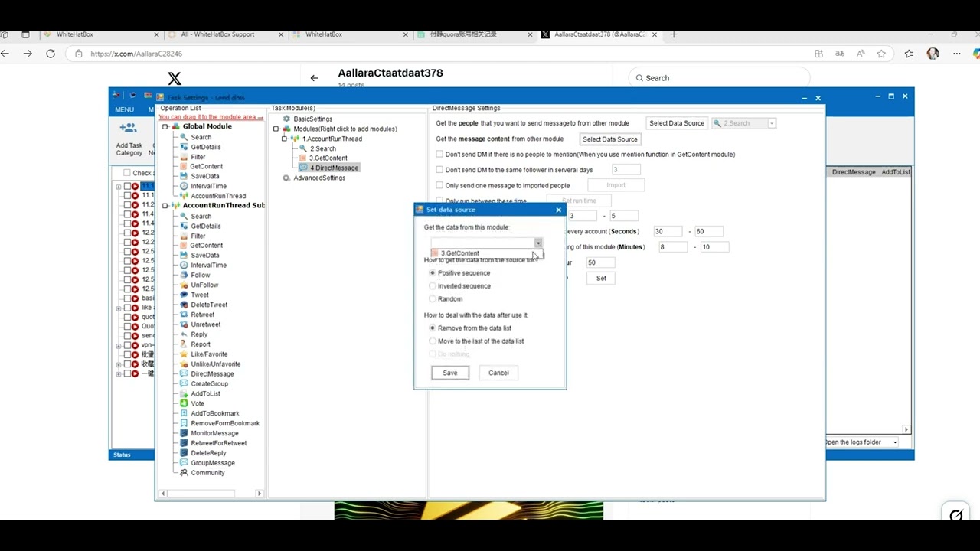Click the browser refresh icon
This screenshot has height=551, width=980.
pyautogui.click(x=51, y=54)
